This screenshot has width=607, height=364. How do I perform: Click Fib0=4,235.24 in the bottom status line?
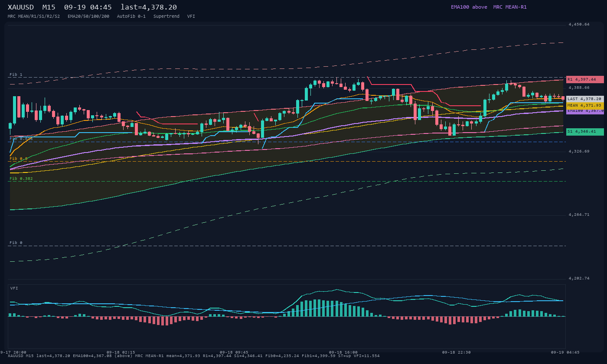pyautogui.click(x=282, y=356)
